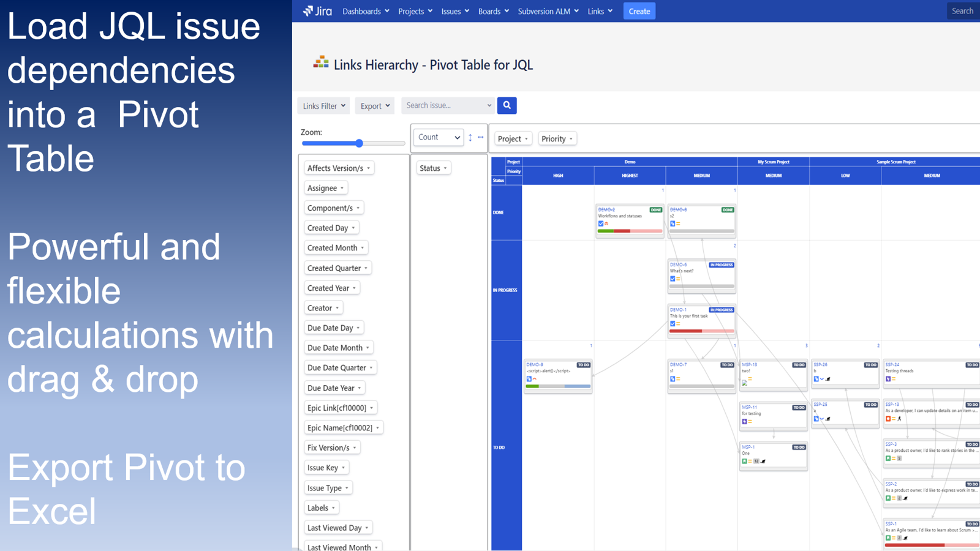Open issue card SSP-26
This screenshot has height=551, width=980.
point(845,373)
